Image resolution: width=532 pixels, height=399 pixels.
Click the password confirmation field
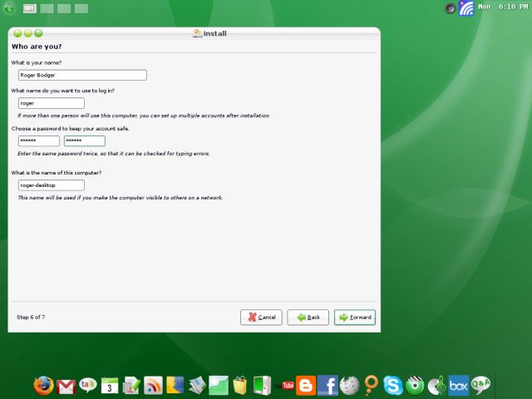tap(84, 141)
